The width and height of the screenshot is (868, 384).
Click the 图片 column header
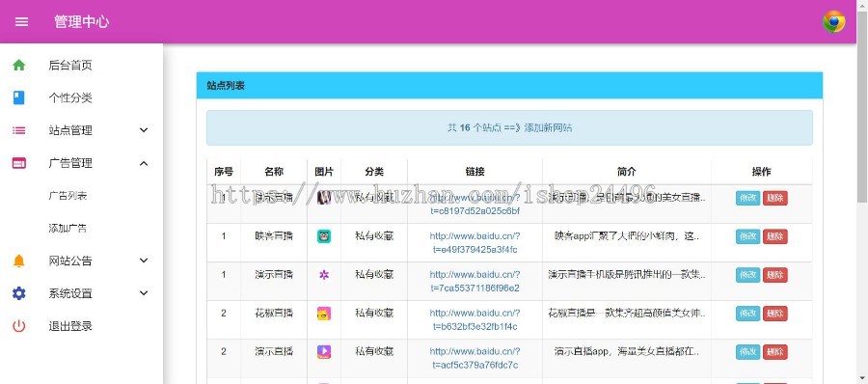(324, 172)
